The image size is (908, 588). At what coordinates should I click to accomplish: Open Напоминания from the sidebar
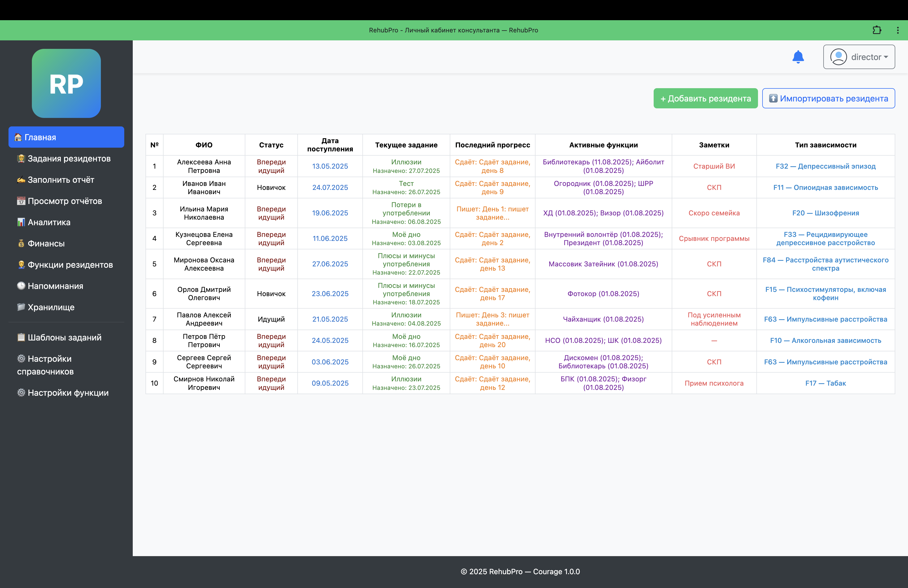tap(55, 286)
